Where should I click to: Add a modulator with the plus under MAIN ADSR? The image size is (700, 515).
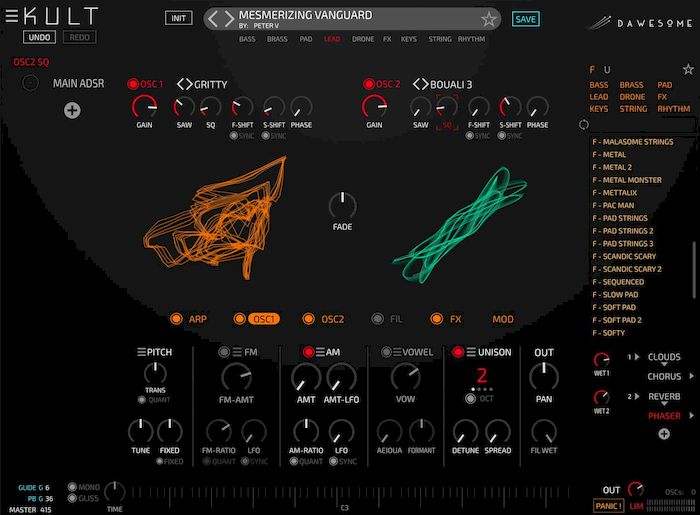[72, 110]
